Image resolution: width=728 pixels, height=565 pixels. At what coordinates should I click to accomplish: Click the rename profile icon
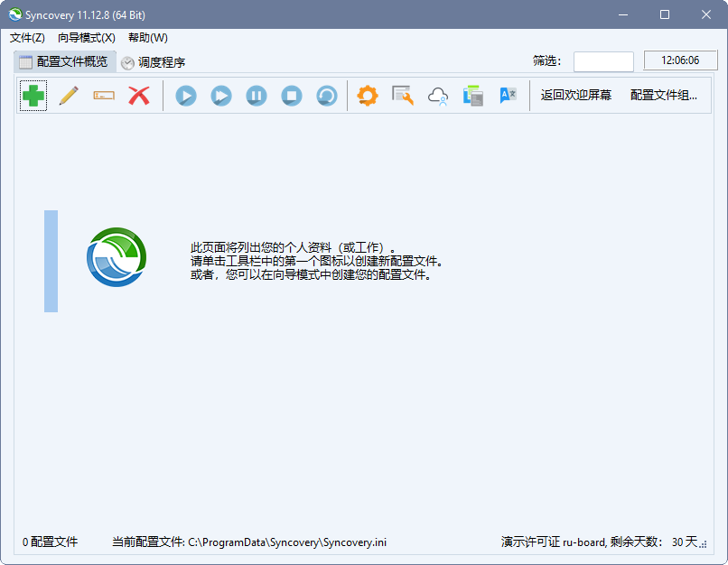(104, 95)
